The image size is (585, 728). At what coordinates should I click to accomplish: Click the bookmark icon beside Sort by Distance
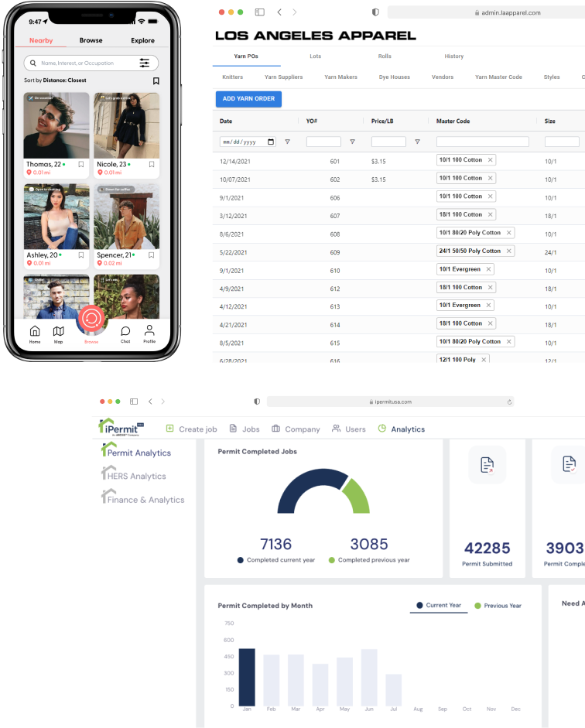click(156, 80)
